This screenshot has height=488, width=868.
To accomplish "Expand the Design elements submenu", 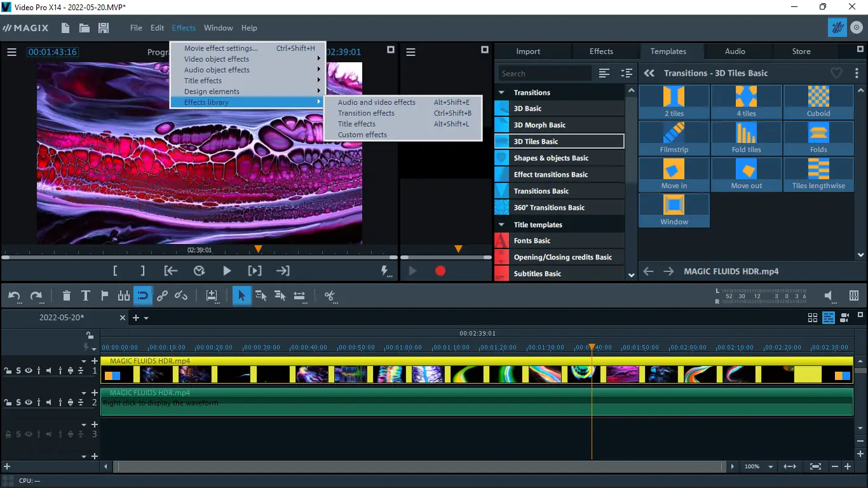I will (x=248, y=91).
